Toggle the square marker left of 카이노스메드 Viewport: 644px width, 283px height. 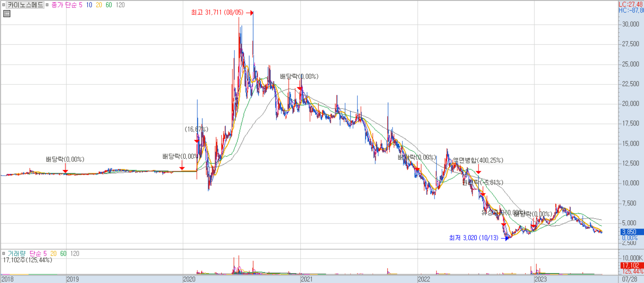(4, 5)
